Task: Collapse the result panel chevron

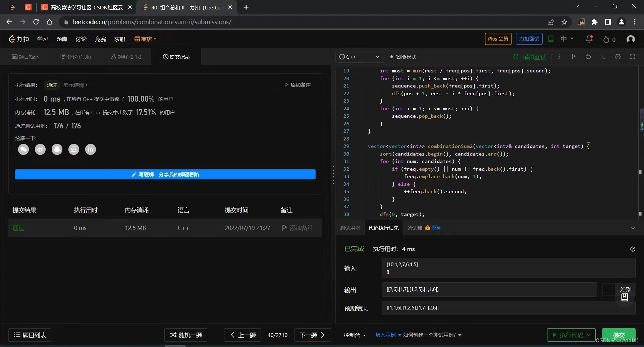Action: click(633, 228)
